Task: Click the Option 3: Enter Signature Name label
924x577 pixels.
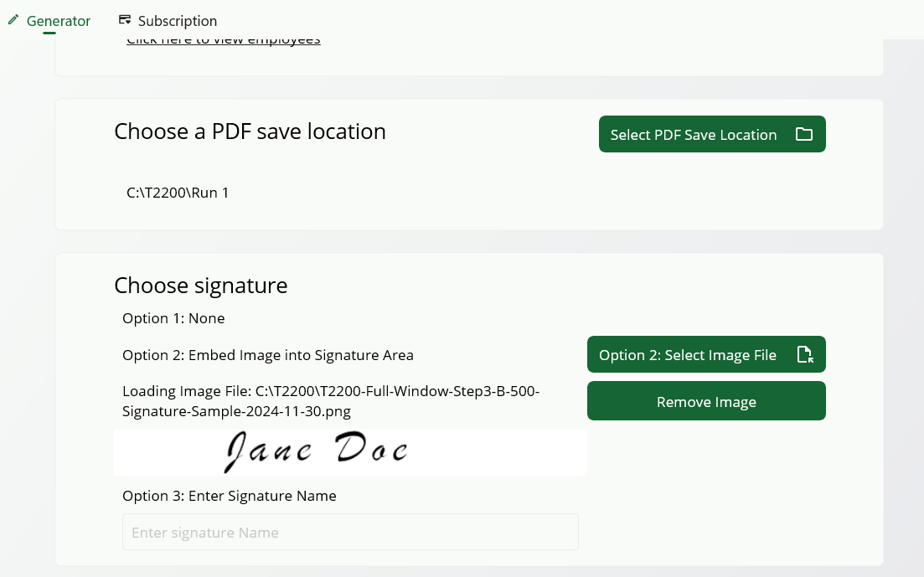Action: (229, 496)
